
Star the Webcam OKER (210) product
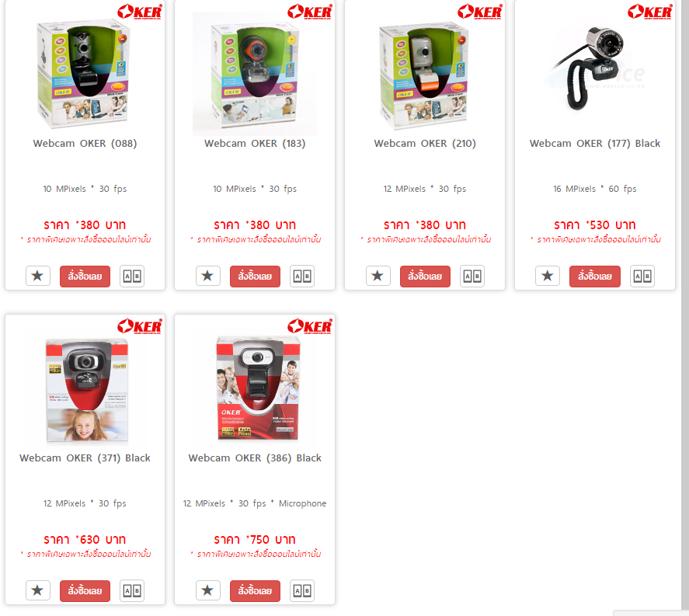[378, 276]
